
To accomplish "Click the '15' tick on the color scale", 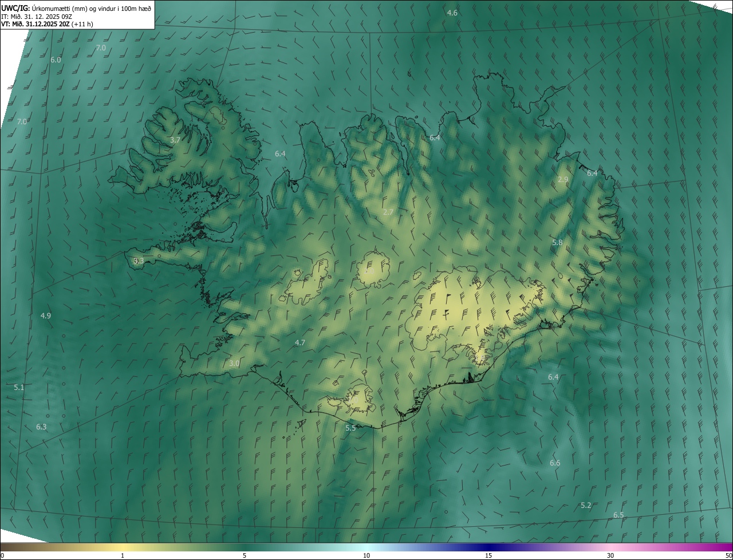I will pyautogui.click(x=488, y=555).
